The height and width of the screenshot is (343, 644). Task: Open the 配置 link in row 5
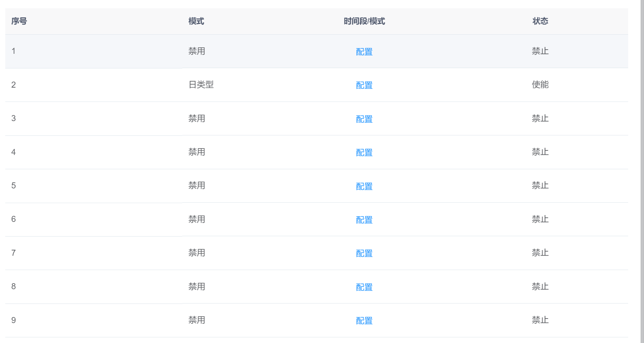pyautogui.click(x=364, y=187)
